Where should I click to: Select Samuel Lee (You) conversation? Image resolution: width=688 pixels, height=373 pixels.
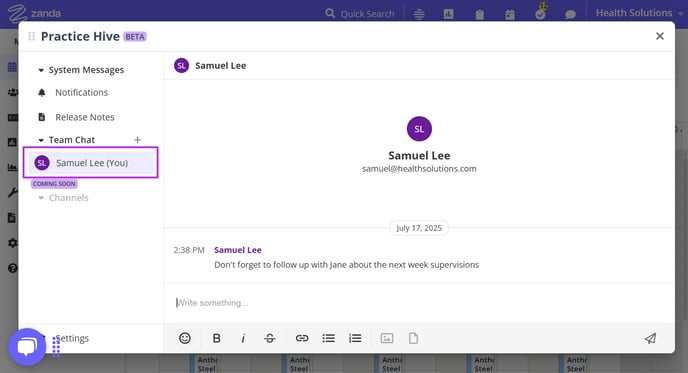tap(91, 163)
